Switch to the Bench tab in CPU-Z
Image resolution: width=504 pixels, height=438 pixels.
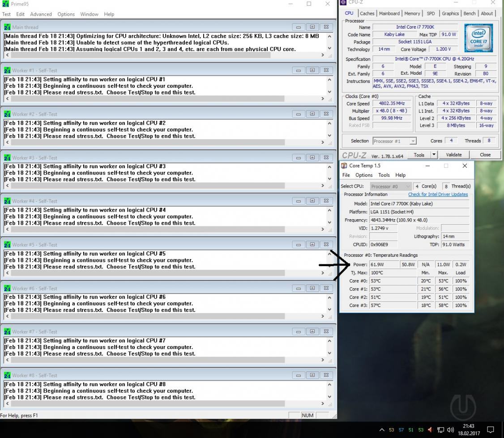469,13
